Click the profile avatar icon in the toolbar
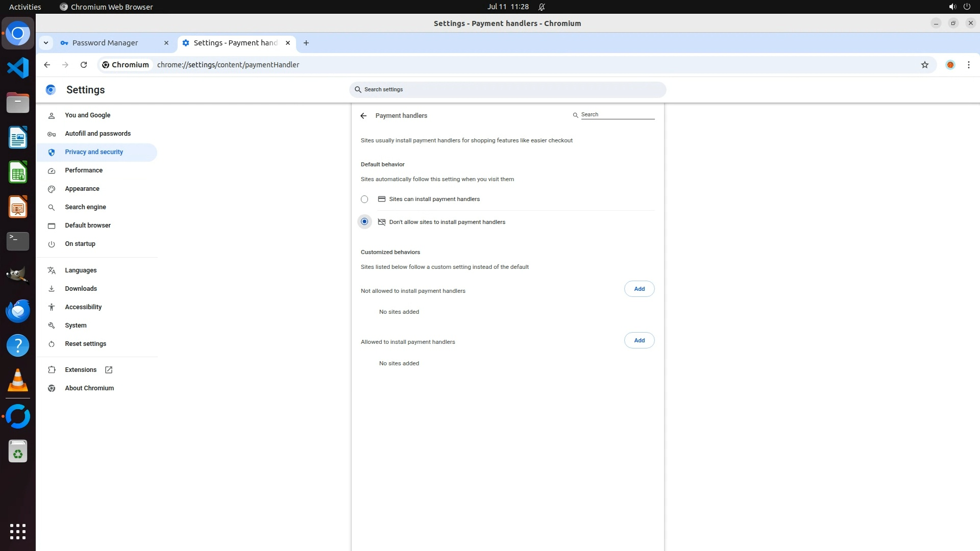Viewport: 980px width, 551px height. coord(950,65)
